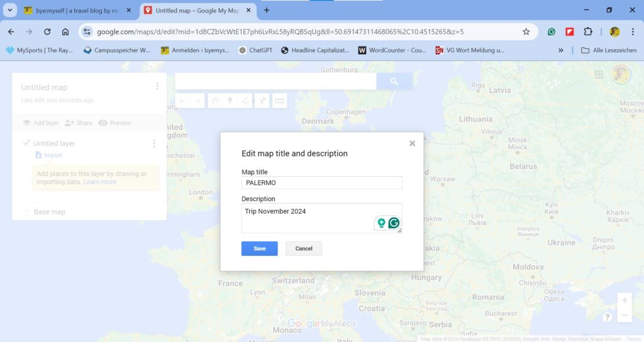Zoom out on the map

625,316
